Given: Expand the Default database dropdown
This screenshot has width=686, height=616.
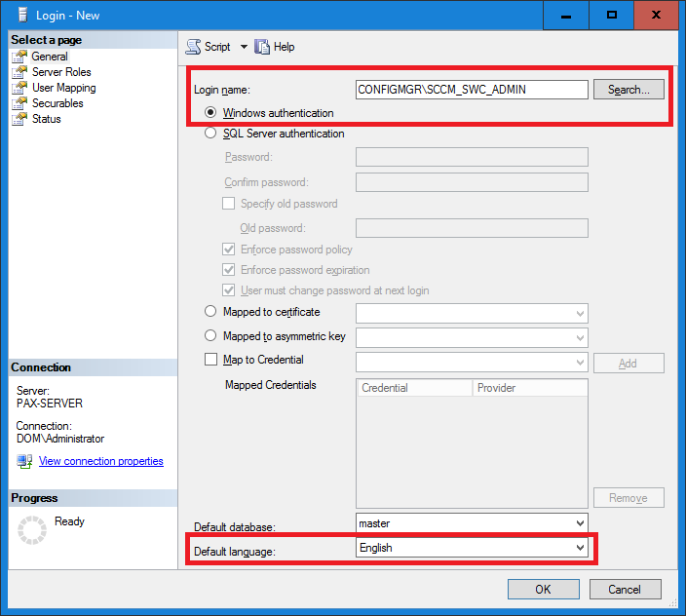Looking at the screenshot, I should [580, 523].
